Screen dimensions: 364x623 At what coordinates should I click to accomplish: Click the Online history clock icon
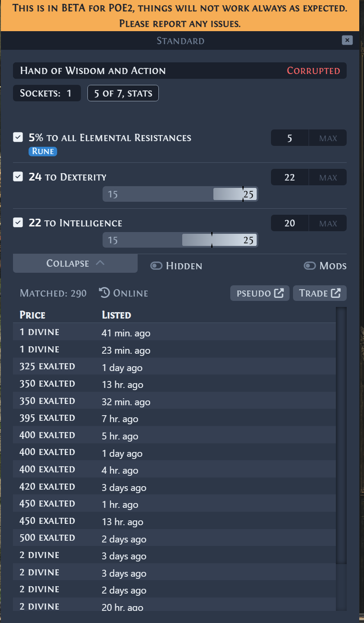point(104,293)
